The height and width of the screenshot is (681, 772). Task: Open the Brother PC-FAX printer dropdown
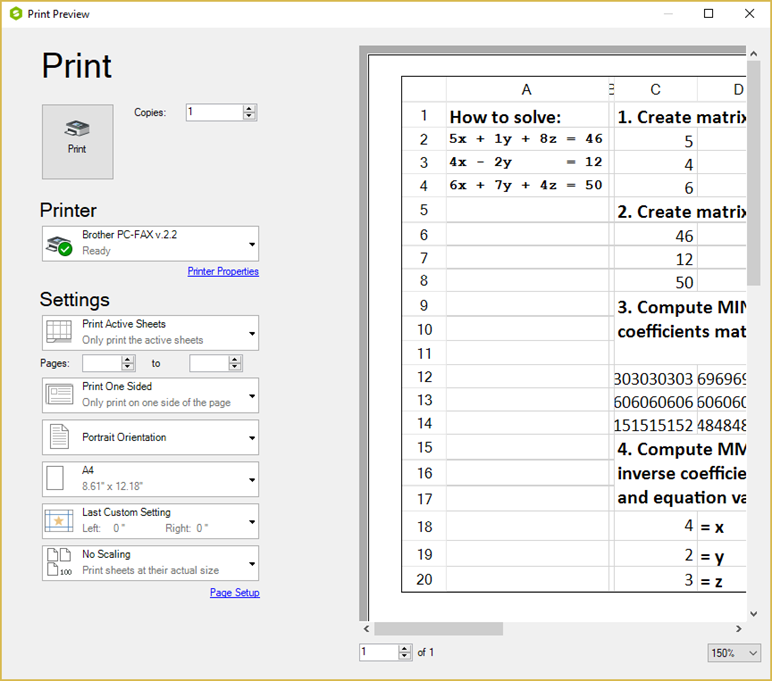pyautogui.click(x=150, y=244)
